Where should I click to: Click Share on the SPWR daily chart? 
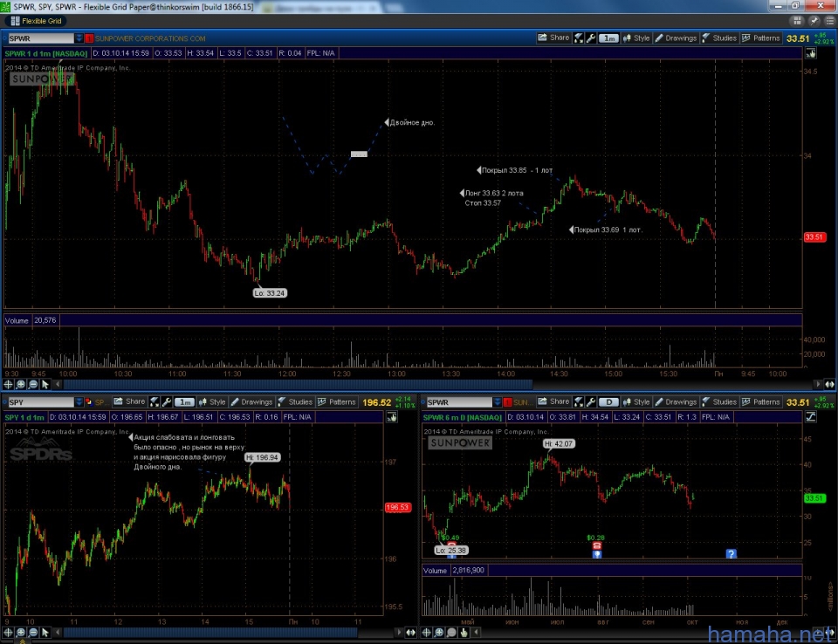coord(553,402)
